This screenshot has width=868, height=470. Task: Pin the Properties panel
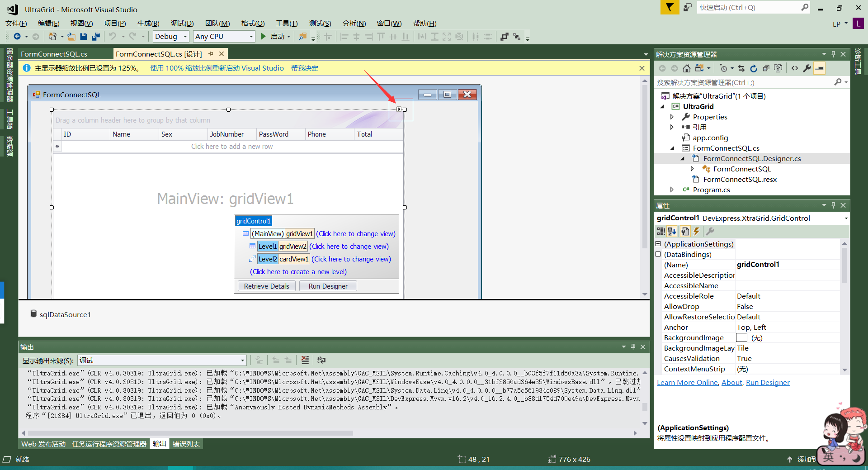833,205
